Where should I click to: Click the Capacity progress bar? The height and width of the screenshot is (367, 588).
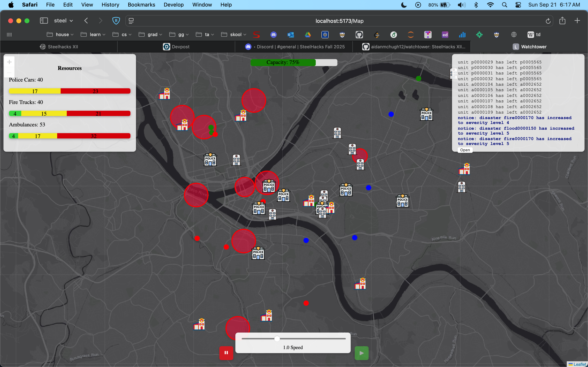(x=294, y=62)
